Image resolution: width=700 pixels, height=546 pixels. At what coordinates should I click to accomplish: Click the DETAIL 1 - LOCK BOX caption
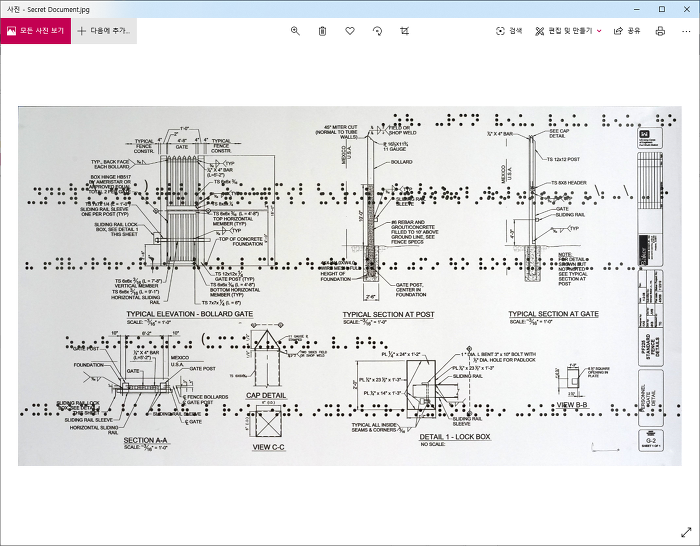tap(455, 437)
